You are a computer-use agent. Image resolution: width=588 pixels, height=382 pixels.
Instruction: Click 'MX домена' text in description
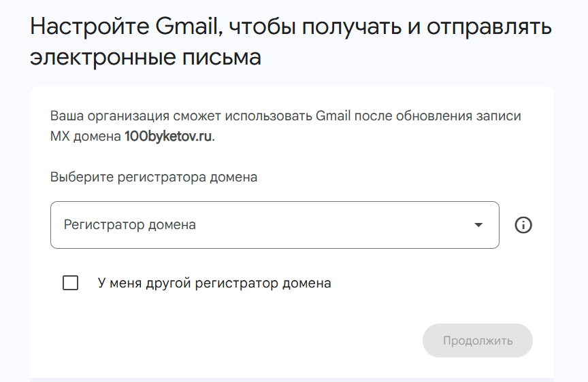(x=86, y=137)
